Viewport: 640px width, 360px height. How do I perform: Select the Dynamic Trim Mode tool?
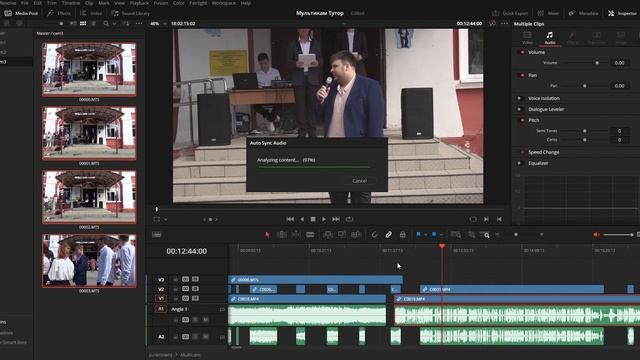coord(296,235)
